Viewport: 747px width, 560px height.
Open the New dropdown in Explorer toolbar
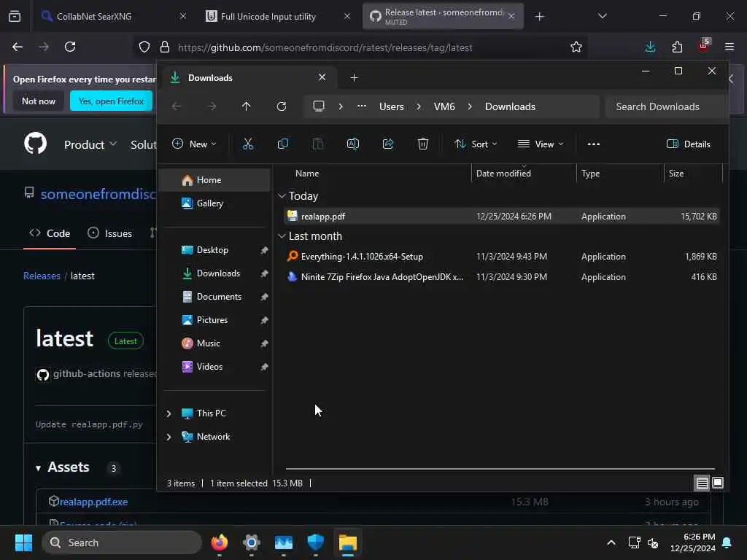point(194,144)
